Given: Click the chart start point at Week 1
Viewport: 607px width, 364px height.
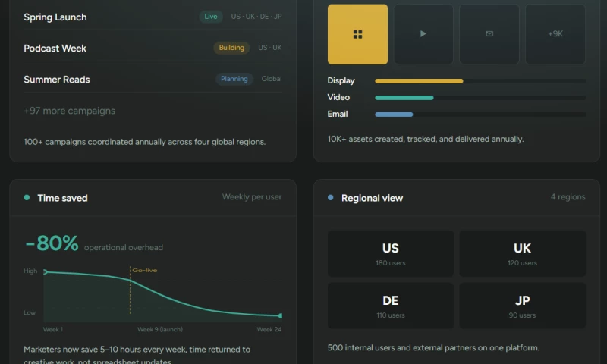Looking at the screenshot, I should 46,272.
